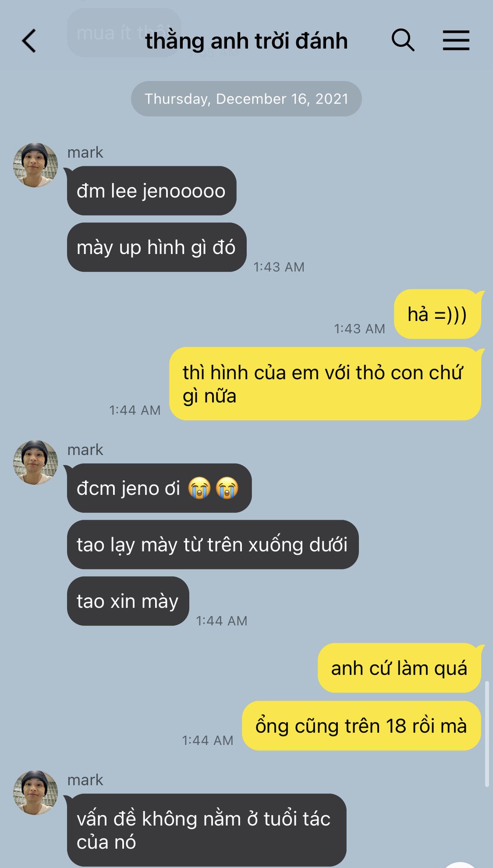This screenshot has height=868, width=493.
Task: Tap the back arrow icon
Action: tap(29, 41)
